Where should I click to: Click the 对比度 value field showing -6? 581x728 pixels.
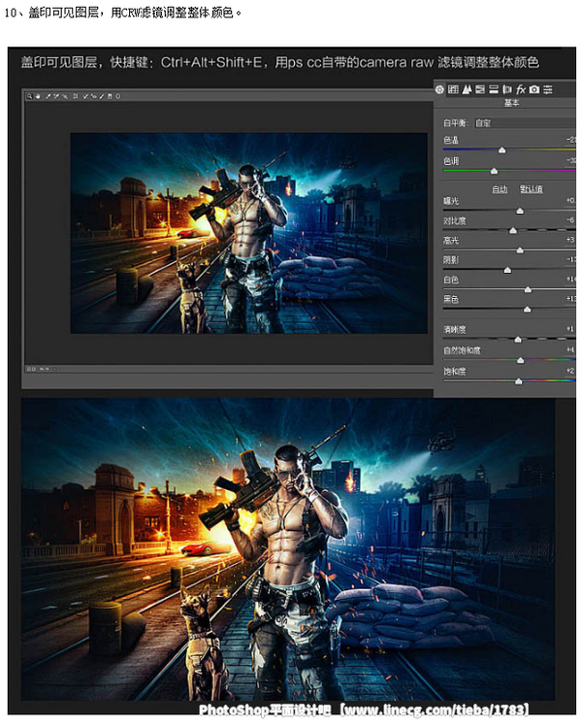click(570, 220)
